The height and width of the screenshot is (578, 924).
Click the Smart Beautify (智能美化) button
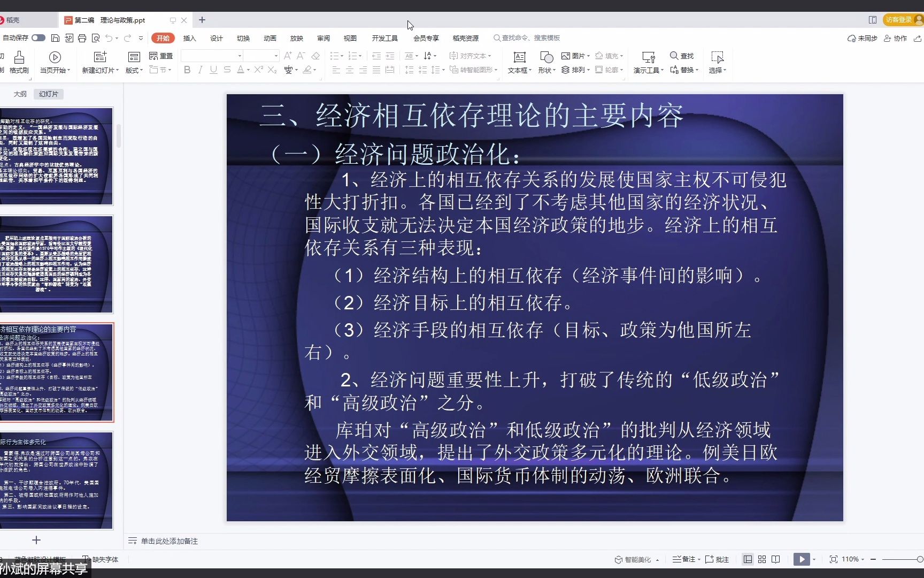coord(637,559)
